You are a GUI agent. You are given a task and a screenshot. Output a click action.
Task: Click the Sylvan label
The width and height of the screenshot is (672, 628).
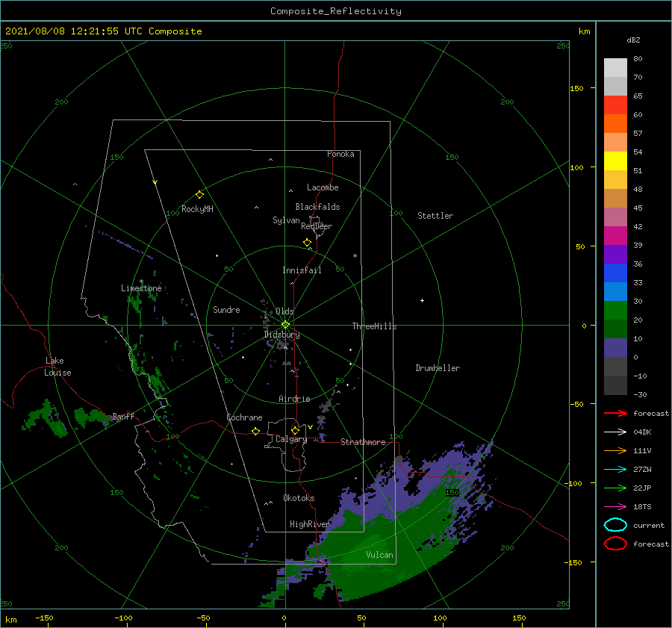pyautogui.click(x=286, y=220)
